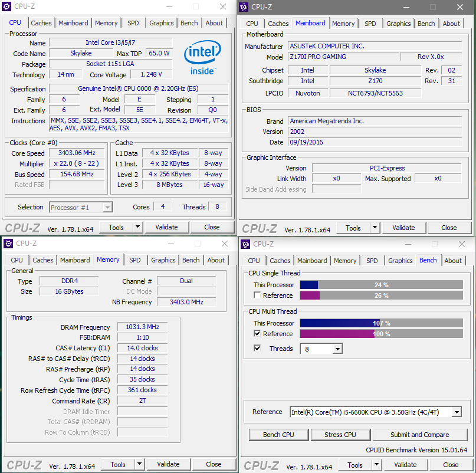Uncheck the multi thread Reference checkbox

257,333
